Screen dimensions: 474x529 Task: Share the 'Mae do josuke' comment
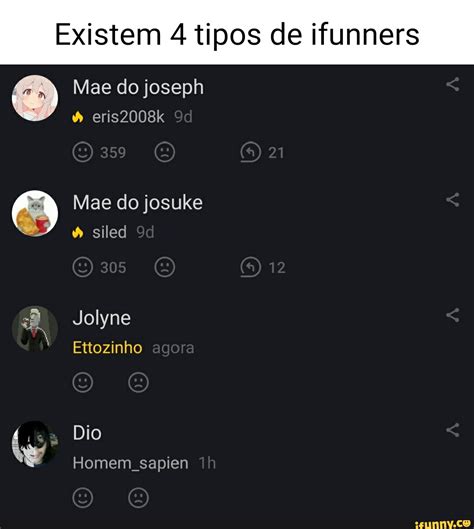(453, 200)
